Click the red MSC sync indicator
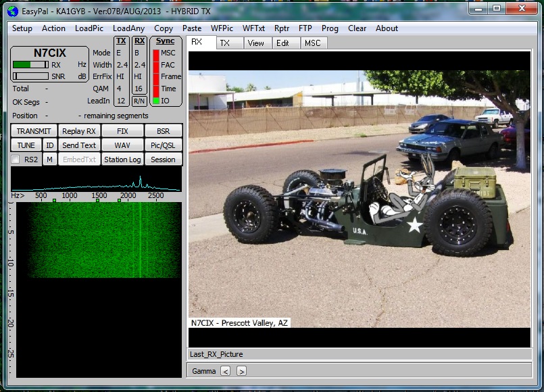This screenshot has width=544, height=392. click(x=156, y=53)
